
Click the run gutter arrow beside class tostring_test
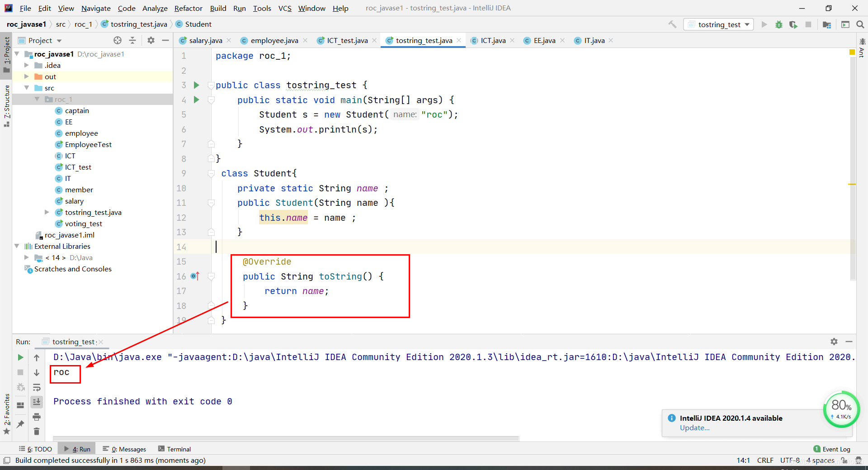pyautogui.click(x=196, y=85)
